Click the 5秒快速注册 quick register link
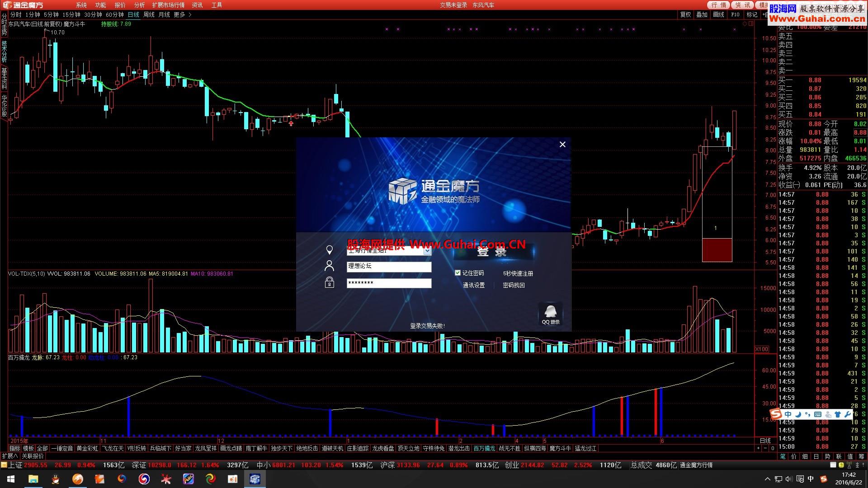Screen dimensions: 868x488 point(518,273)
